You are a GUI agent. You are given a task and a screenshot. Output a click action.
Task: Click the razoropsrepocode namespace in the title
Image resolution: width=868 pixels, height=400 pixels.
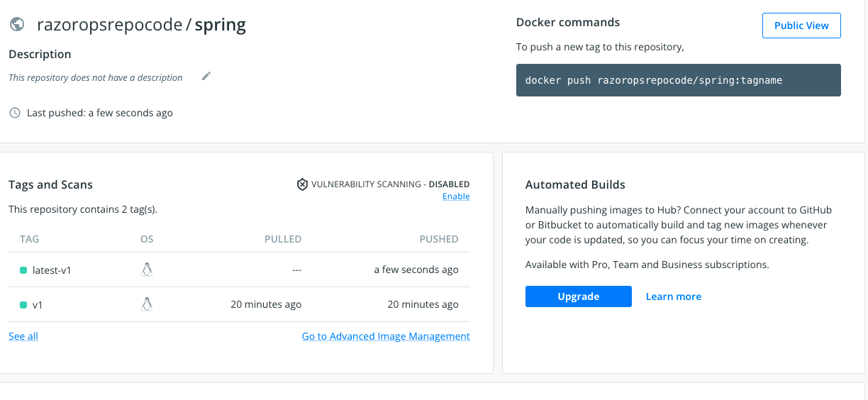click(x=109, y=25)
